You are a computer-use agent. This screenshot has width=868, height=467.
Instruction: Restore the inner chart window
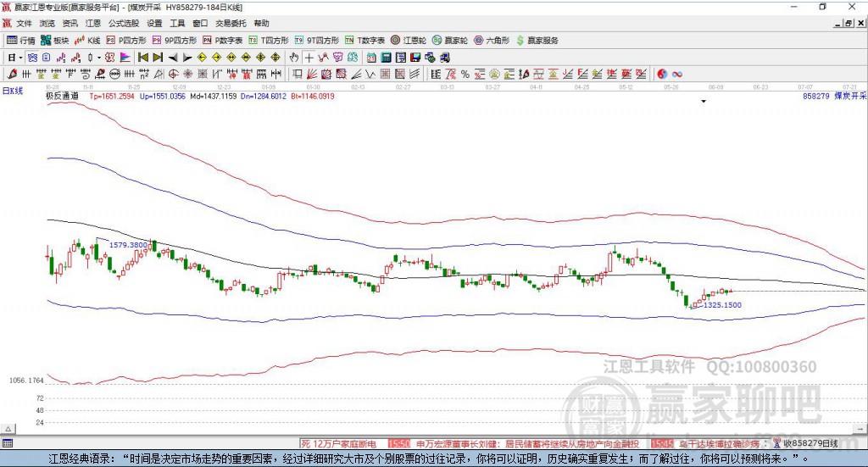coord(849,23)
